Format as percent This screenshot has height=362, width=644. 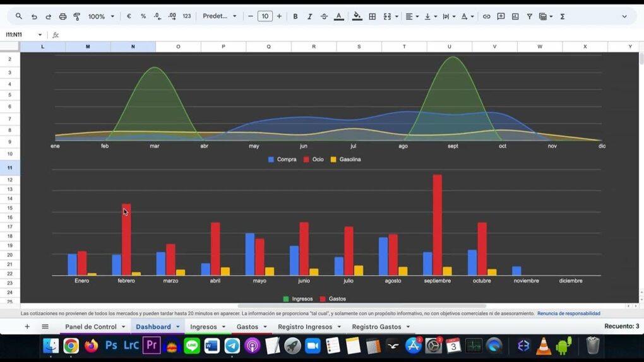click(x=143, y=16)
